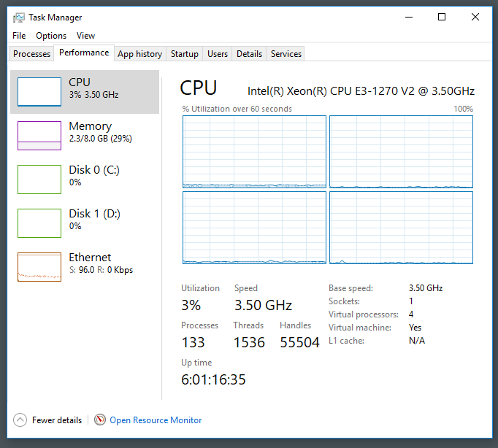
Task: Click the top-left CPU utilization graph
Action: [x=254, y=152]
